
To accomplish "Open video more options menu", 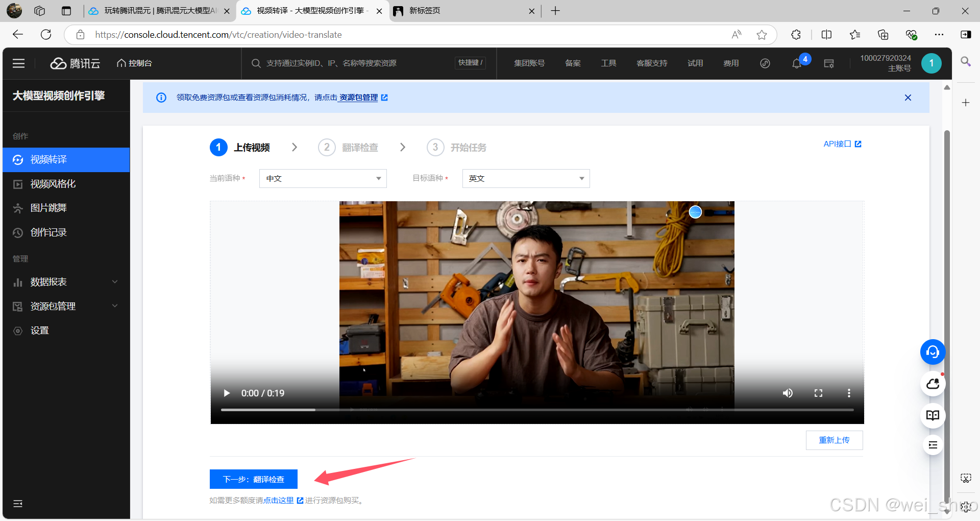I will tap(849, 393).
